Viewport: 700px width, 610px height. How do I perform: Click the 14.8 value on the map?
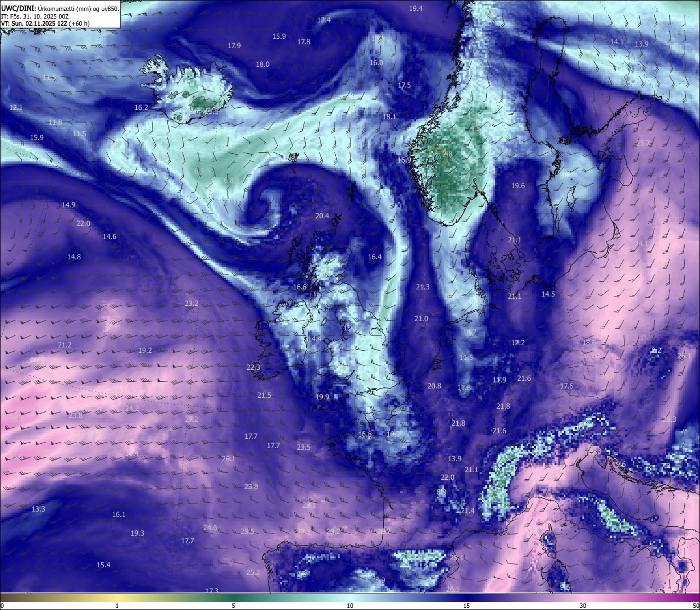coord(74,257)
